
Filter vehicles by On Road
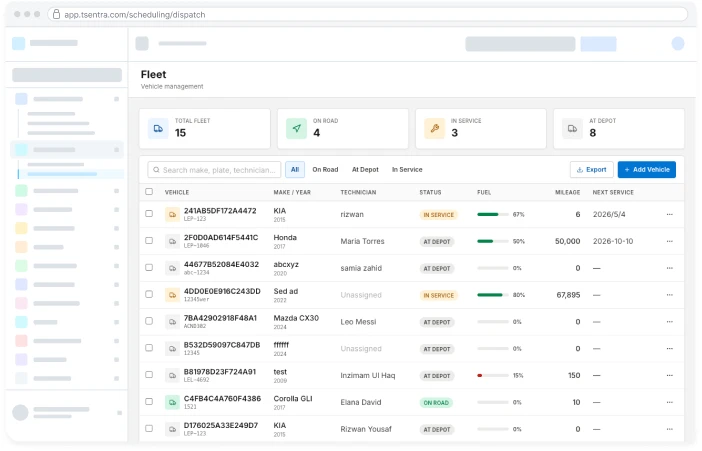pyautogui.click(x=325, y=170)
